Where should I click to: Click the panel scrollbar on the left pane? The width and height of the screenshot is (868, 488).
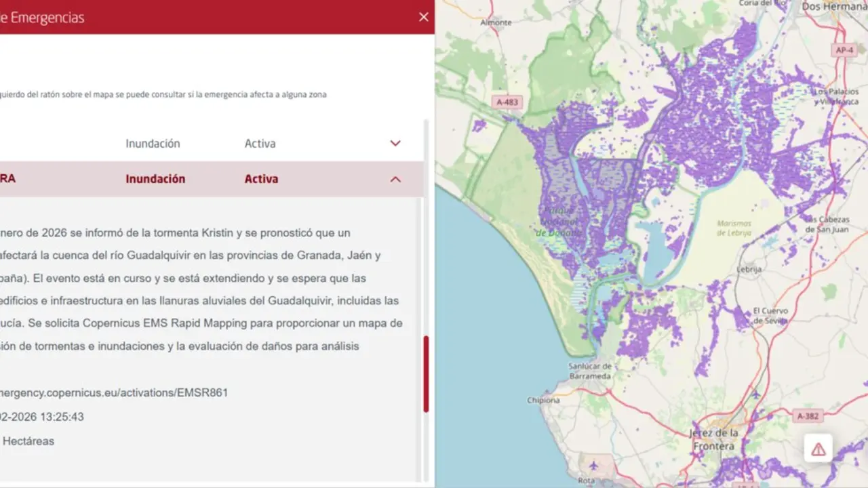point(427,373)
